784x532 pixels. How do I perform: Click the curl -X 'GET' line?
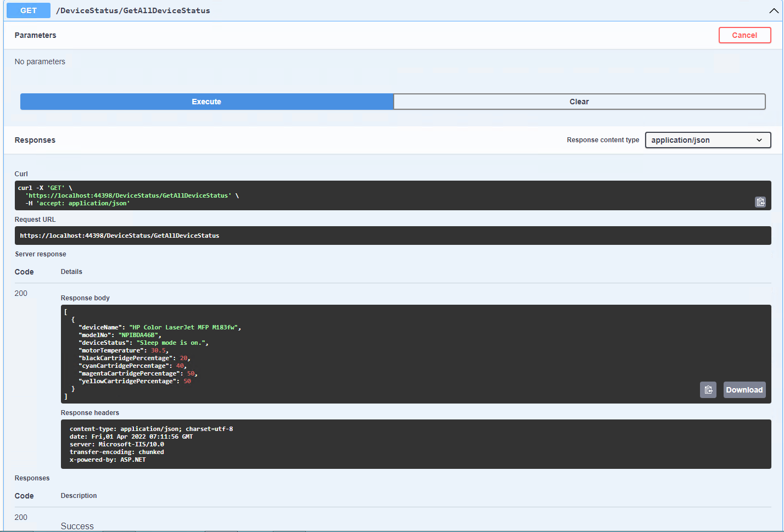pyautogui.click(x=45, y=188)
